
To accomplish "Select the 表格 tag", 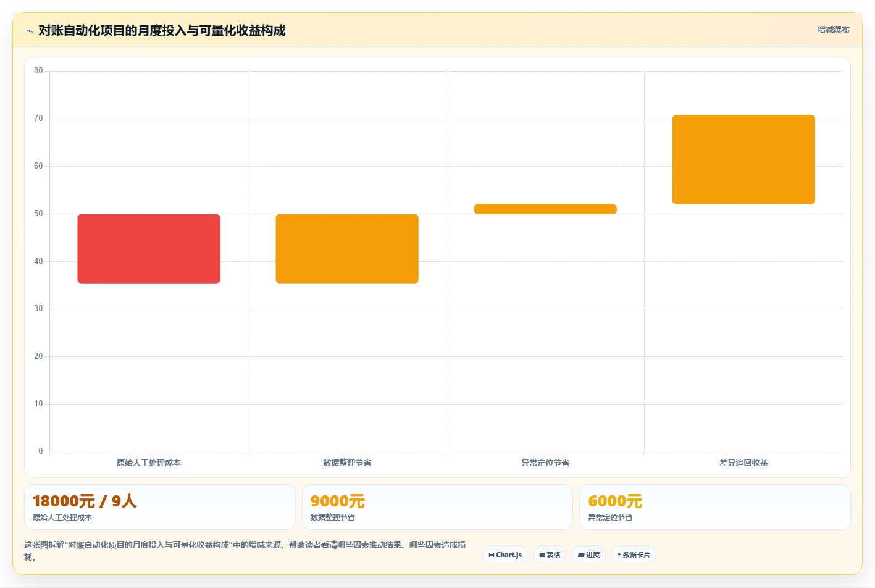I will point(550,555).
